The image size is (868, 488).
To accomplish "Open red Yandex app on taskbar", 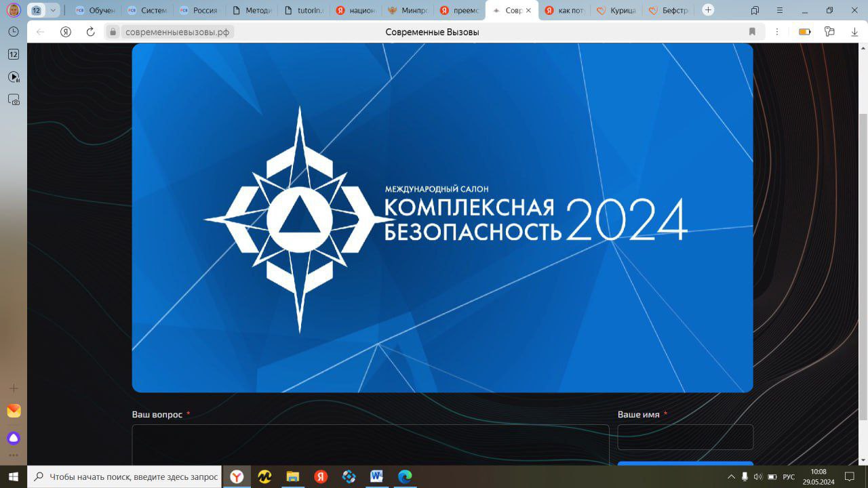I will pyautogui.click(x=321, y=477).
